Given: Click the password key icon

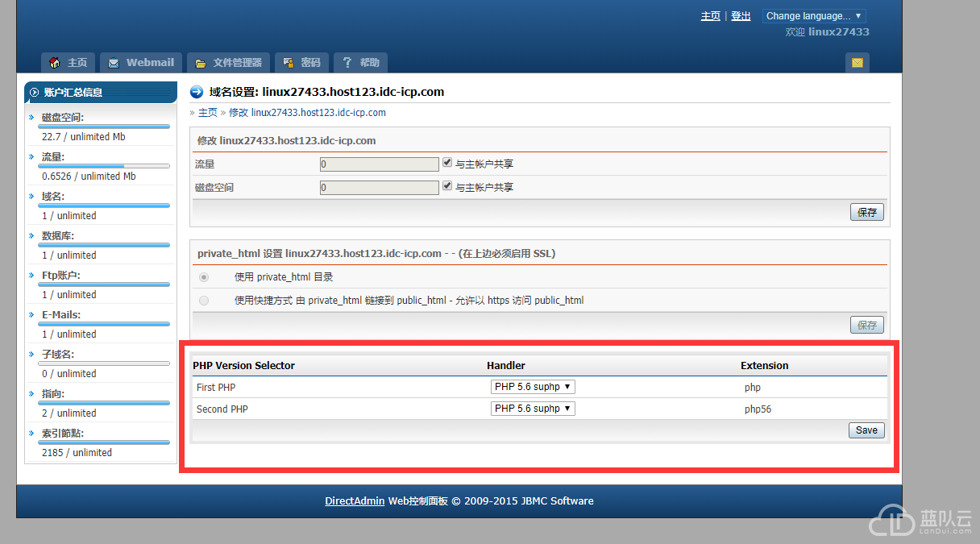Looking at the screenshot, I should tap(289, 63).
